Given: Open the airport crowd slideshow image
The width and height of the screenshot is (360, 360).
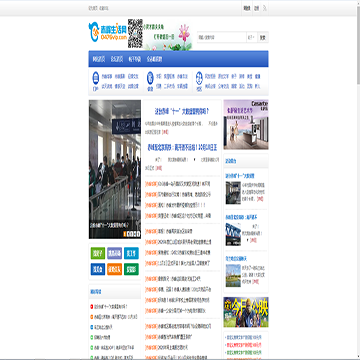Looking at the screenshot, I should [115, 169].
